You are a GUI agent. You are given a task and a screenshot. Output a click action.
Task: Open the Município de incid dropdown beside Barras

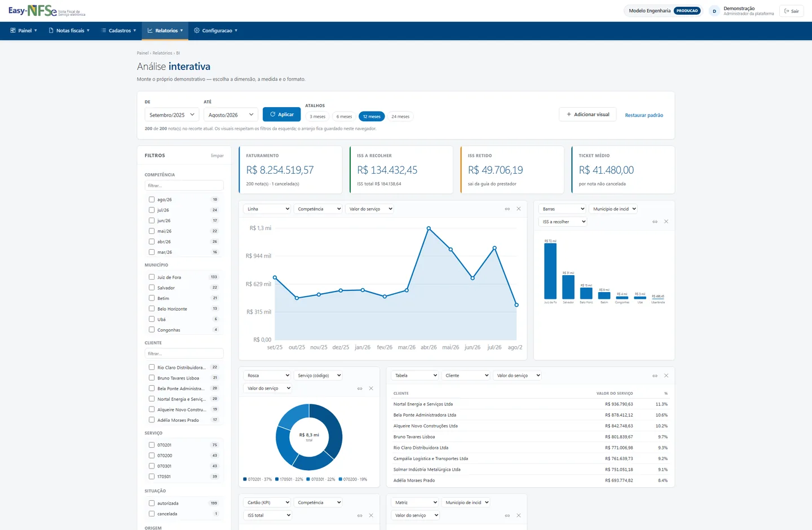click(x=613, y=209)
